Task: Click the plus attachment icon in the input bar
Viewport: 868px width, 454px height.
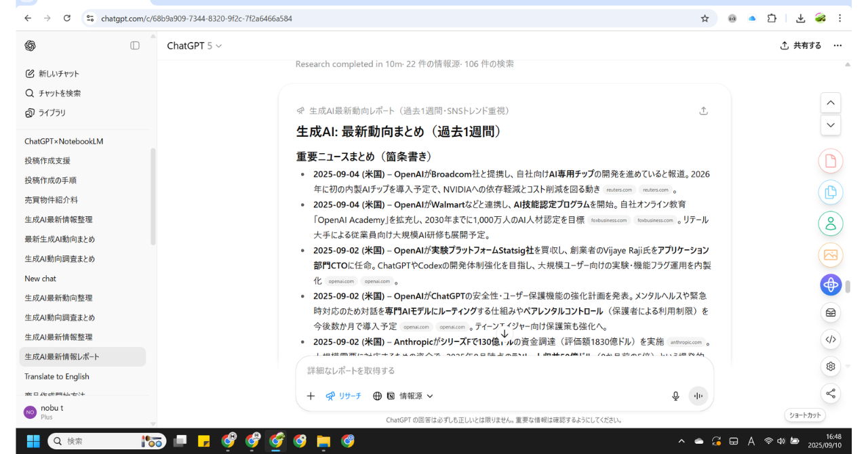Action: tap(311, 396)
